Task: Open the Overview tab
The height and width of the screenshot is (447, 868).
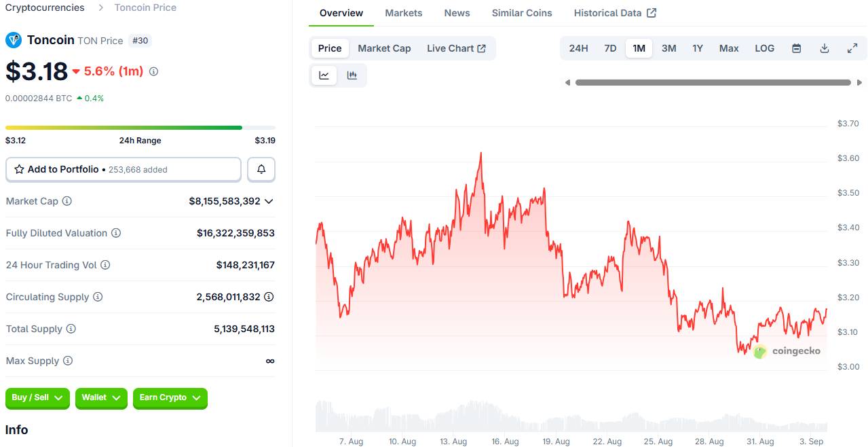Action: 341,13
